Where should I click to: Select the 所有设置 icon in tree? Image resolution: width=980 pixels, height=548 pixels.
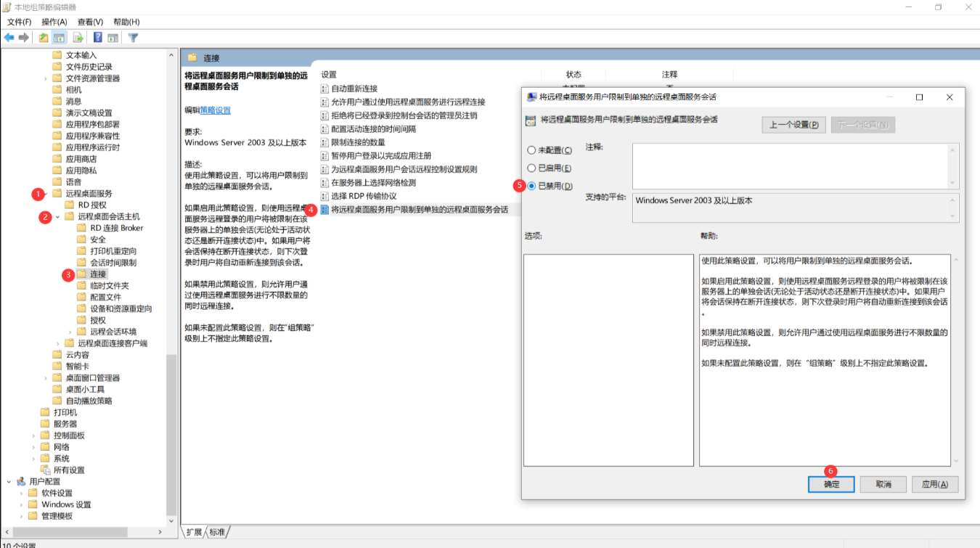(x=46, y=470)
